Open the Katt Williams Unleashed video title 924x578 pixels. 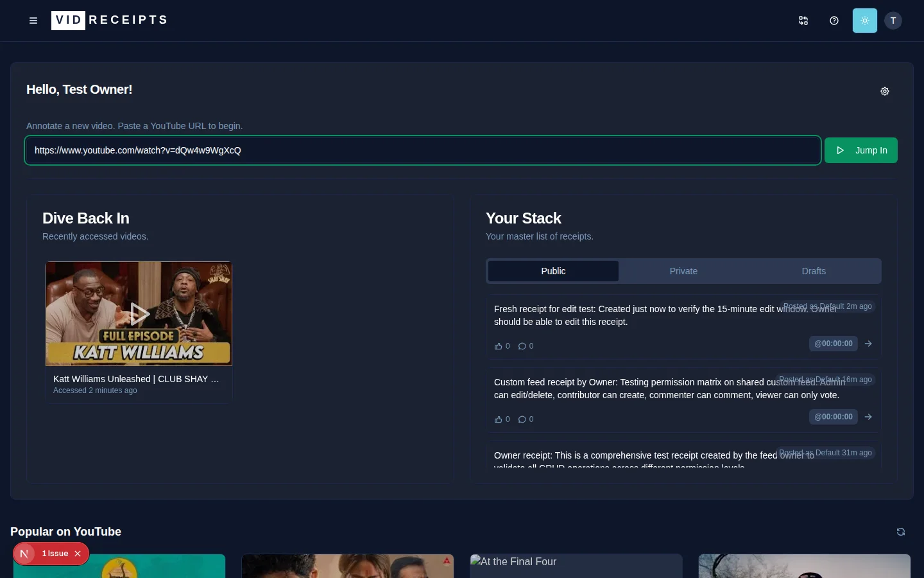click(x=136, y=379)
